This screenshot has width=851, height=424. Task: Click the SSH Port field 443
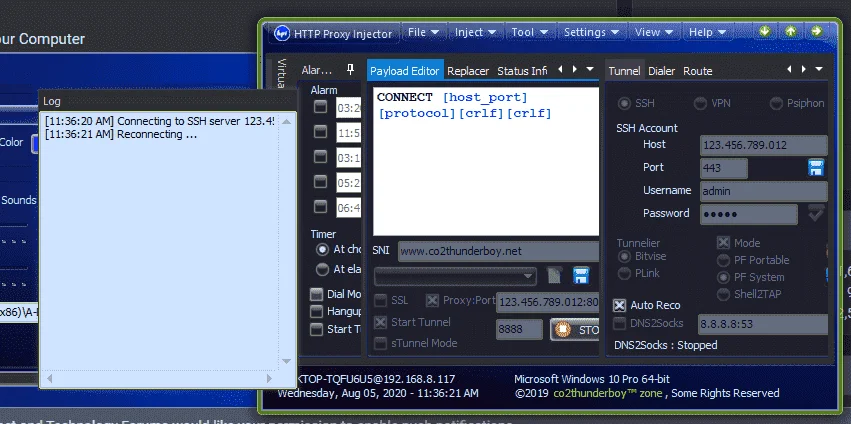724,168
